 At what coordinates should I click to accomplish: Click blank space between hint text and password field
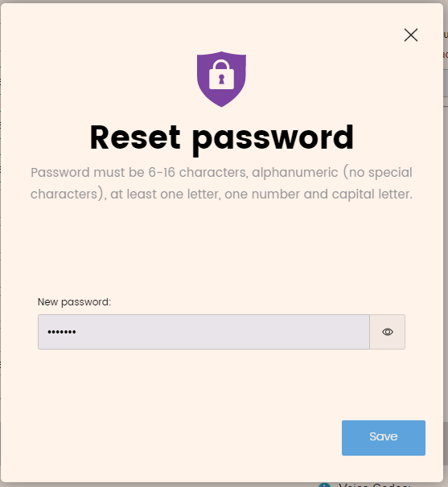click(221, 248)
